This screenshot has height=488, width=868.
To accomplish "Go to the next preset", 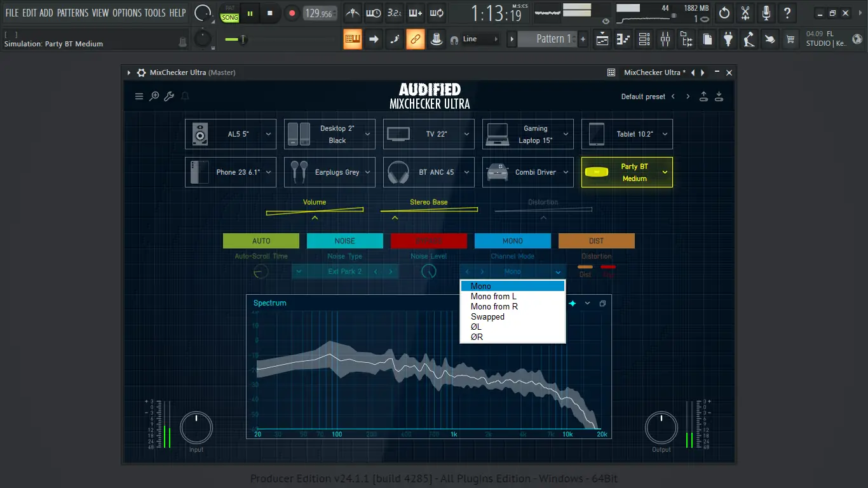I will pyautogui.click(x=688, y=97).
